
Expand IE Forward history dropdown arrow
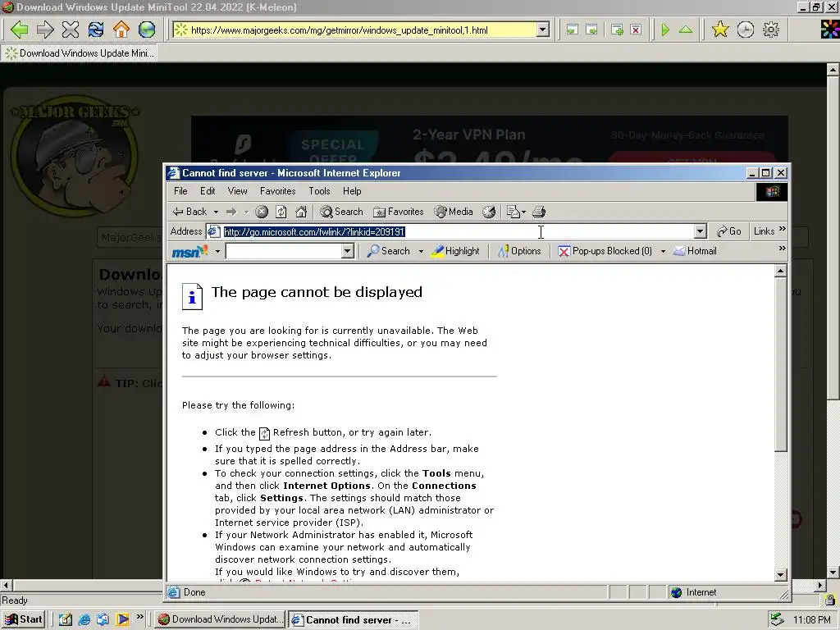coord(246,212)
